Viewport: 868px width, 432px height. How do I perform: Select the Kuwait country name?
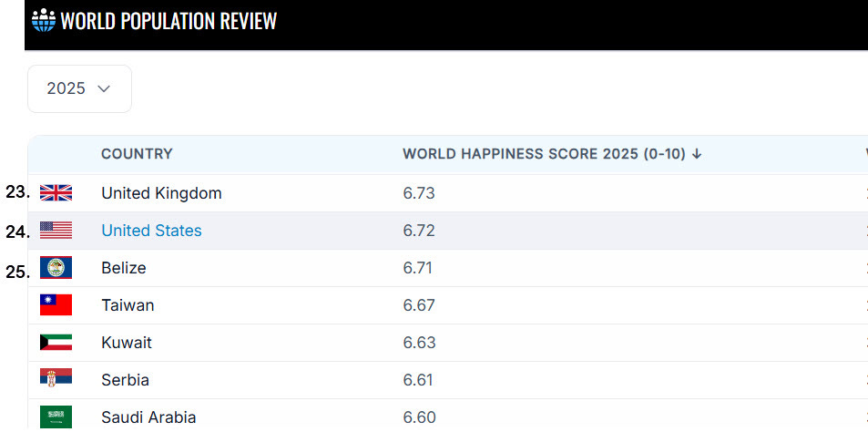pos(127,343)
